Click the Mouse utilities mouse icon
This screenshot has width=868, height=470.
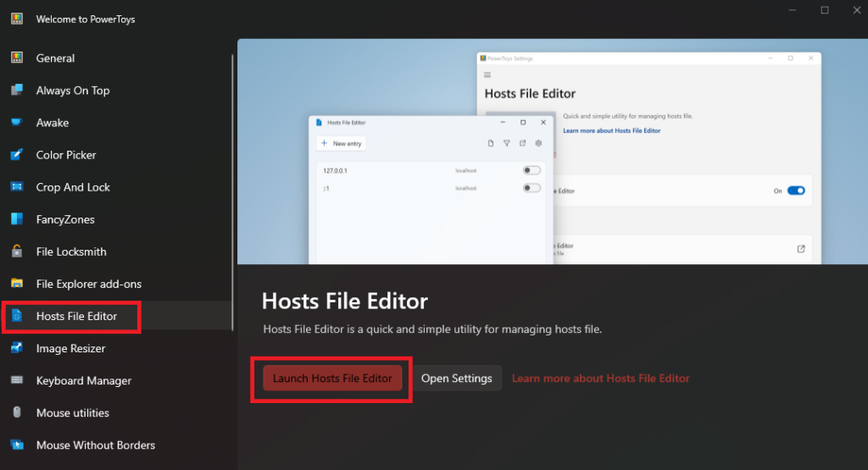17,412
